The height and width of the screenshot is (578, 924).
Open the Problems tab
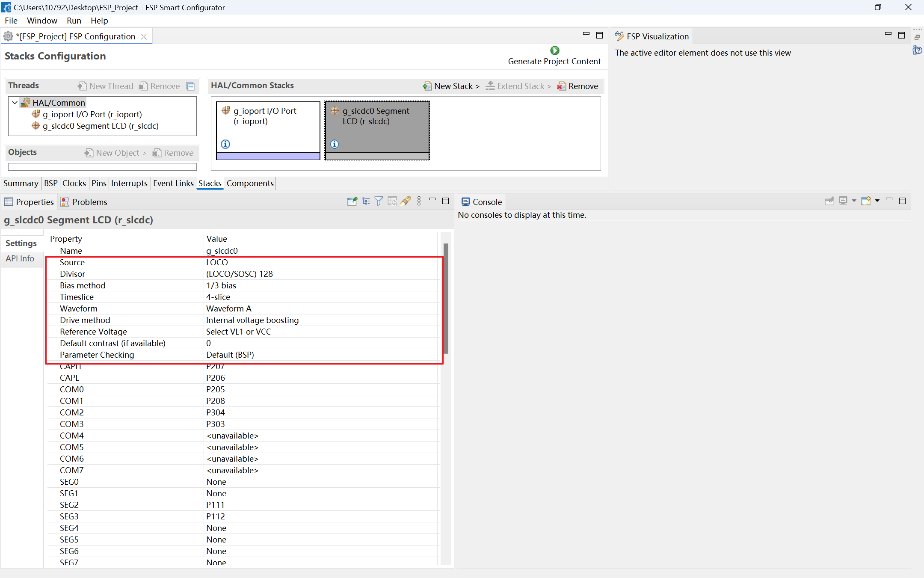pos(84,202)
